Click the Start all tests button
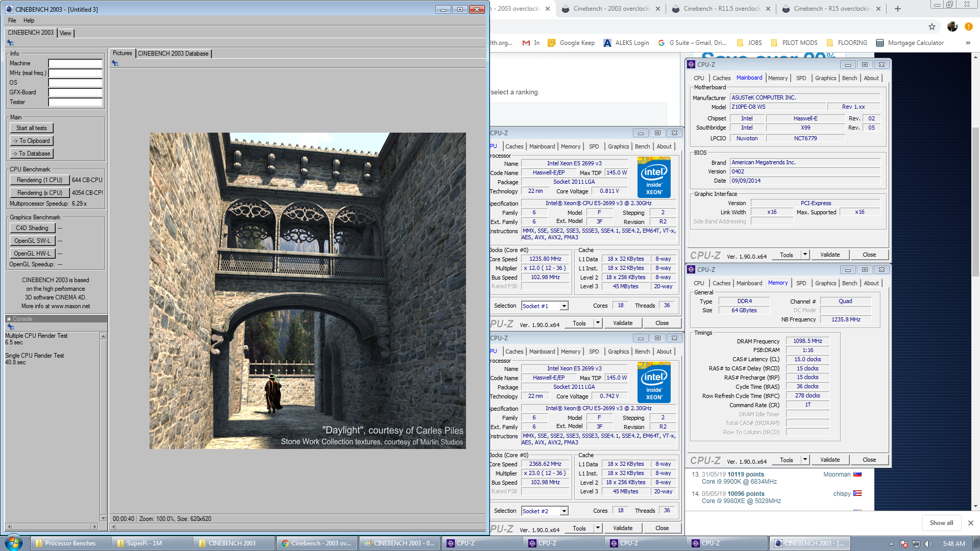Screen dimensions: 980x551 (x=32, y=128)
